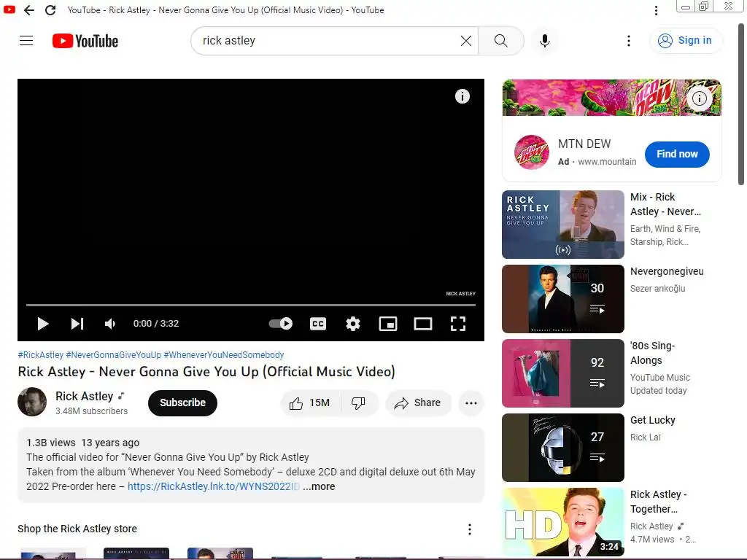Open the #RickAstley hashtag
747x560 pixels.
coord(41,355)
